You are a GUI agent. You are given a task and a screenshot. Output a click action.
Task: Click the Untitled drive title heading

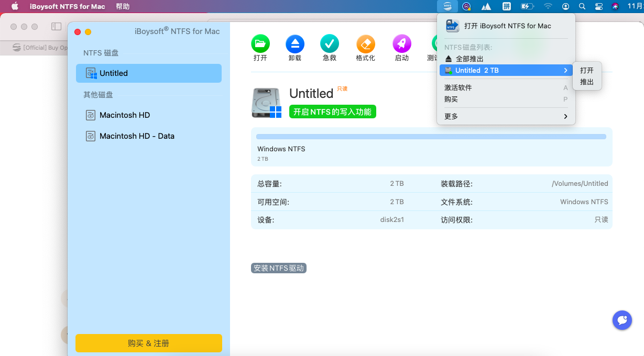pos(311,93)
